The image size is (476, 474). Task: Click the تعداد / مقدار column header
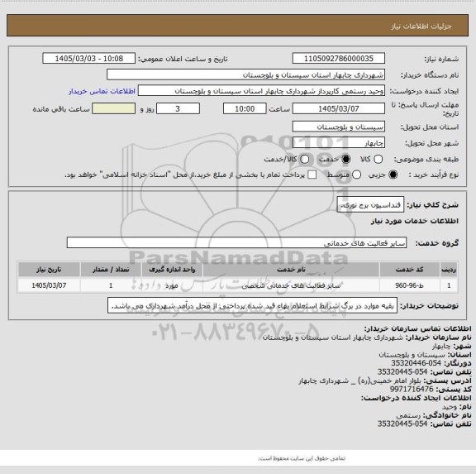pyautogui.click(x=111, y=270)
